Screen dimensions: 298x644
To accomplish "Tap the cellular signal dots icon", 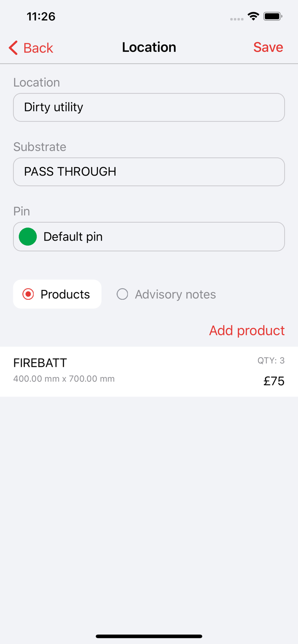I will [237, 19].
